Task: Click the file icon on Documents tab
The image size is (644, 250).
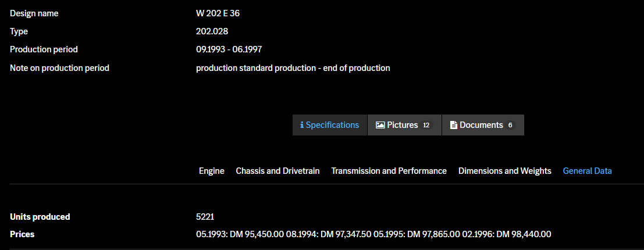Action: tap(454, 125)
